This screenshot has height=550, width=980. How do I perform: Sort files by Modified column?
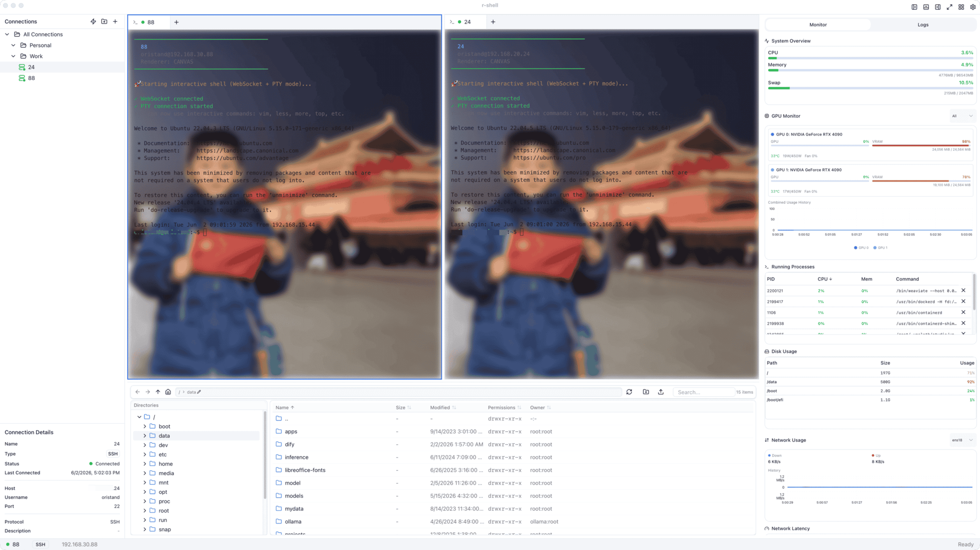(x=443, y=408)
